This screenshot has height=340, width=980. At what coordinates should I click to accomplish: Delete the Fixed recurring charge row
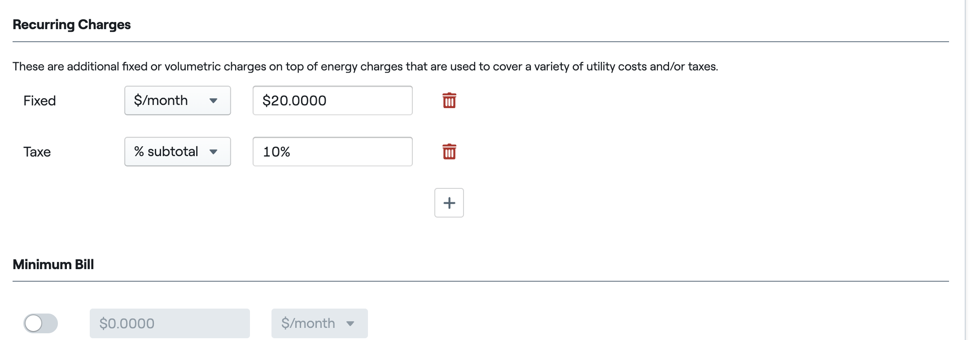(x=449, y=100)
